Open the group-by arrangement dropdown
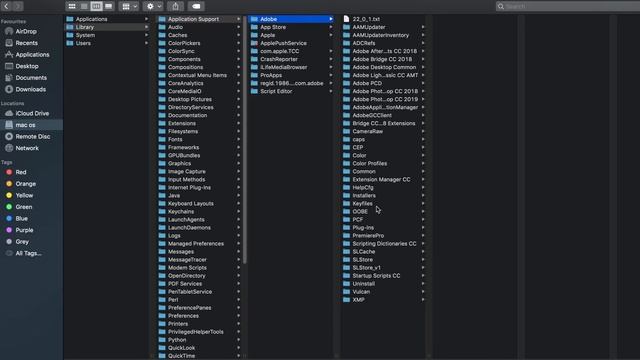This screenshot has width=640, height=360. pyautogui.click(x=130, y=6)
